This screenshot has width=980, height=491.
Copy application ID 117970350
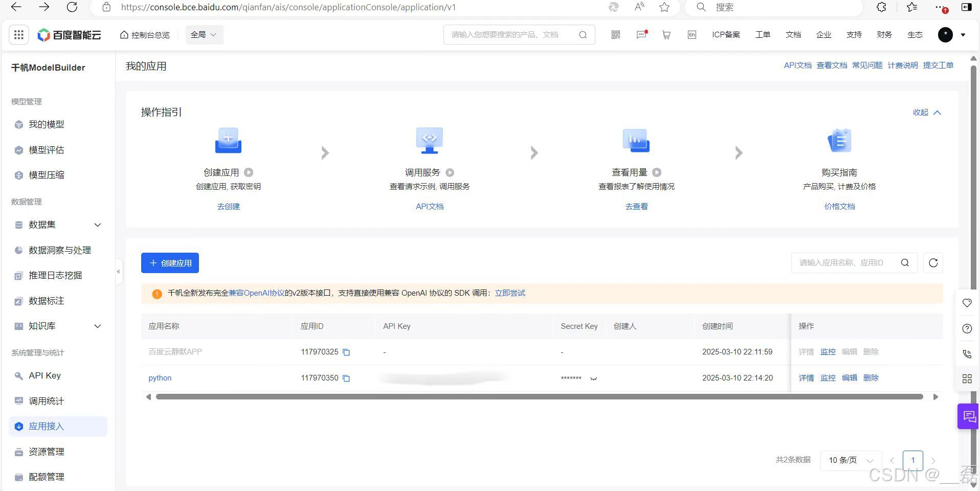click(x=346, y=378)
